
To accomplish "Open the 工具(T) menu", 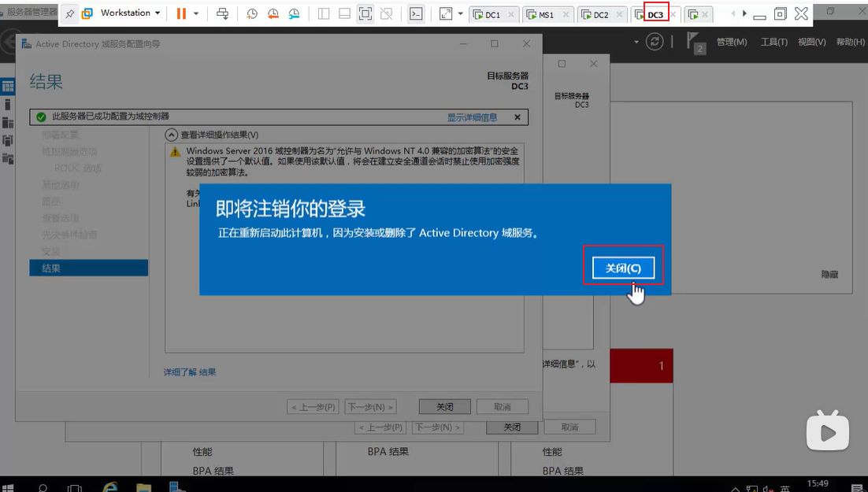I will point(774,42).
